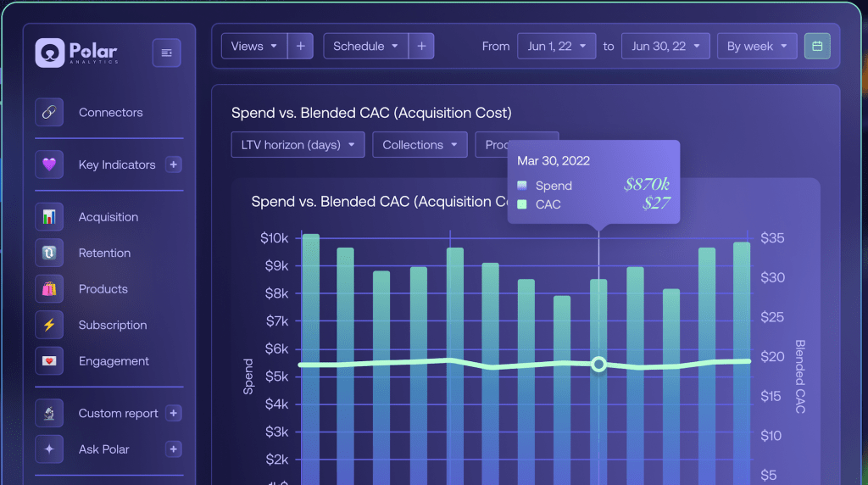Click the Spend axis title

coord(248,376)
